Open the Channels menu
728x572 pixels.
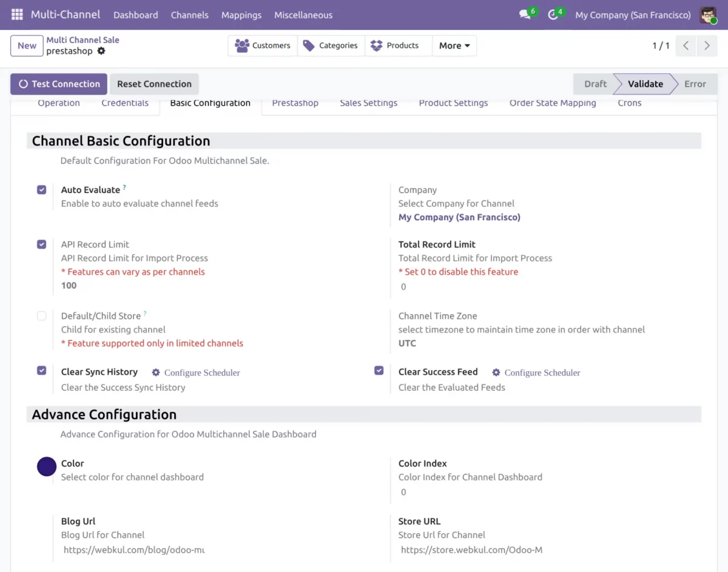coord(190,15)
